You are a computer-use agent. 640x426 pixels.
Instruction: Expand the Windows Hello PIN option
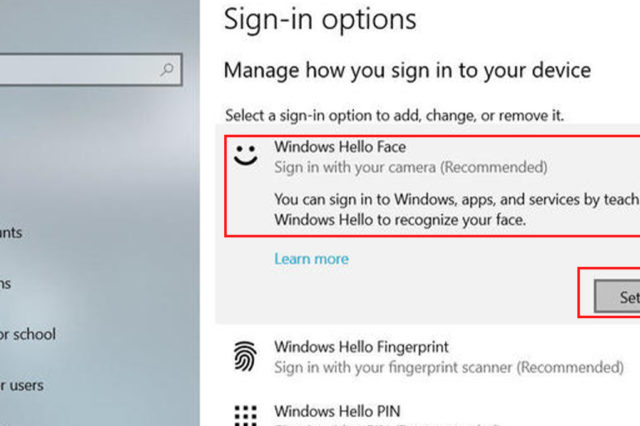click(x=337, y=411)
